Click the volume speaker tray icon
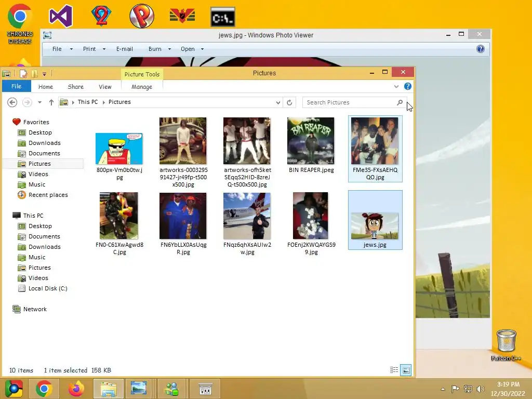The image size is (532, 399). [481, 389]
